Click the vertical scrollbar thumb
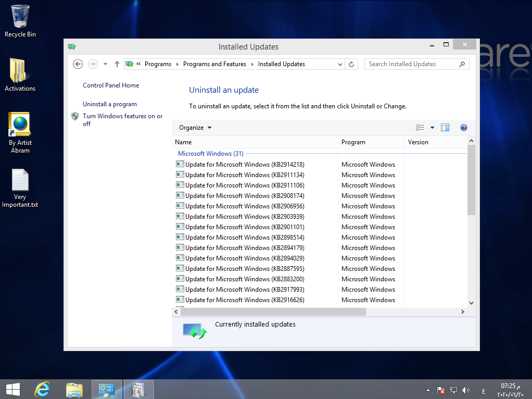 click(x=471, y=180)
